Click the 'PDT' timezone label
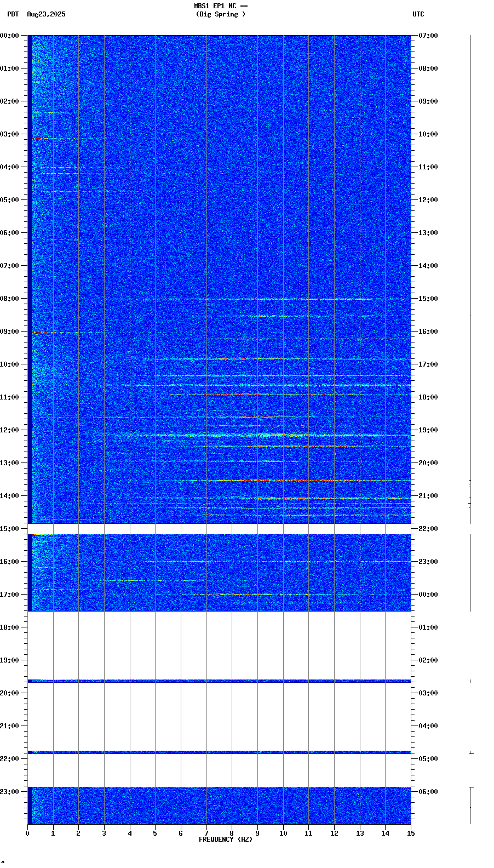Screen dimensions: 494x868 pyautogui.click(x=13, y=14)
